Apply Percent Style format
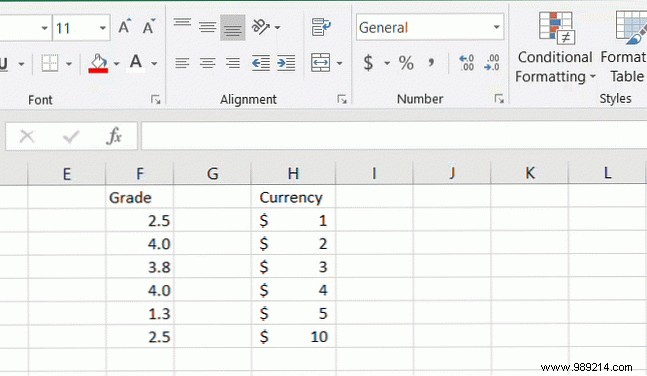The image size is (647, 376). pyautogui.click(x=406, y=63)
